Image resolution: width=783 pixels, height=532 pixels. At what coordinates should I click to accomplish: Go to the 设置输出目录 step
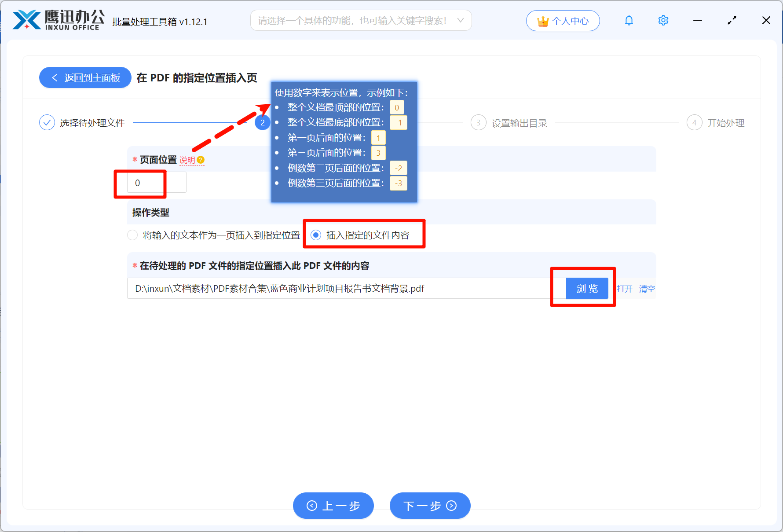pyautogui.click(x=519, y=123)
